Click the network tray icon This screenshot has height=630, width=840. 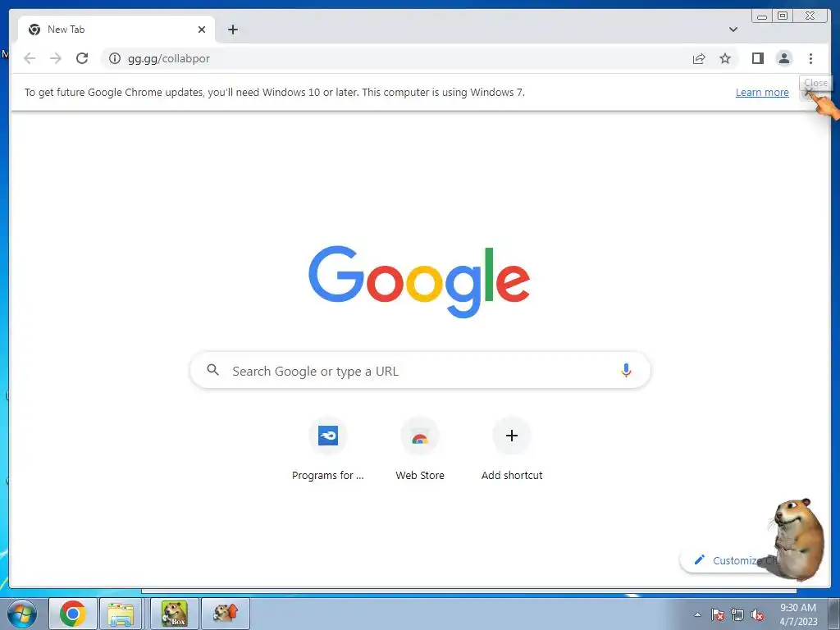(x=737, y=614)
